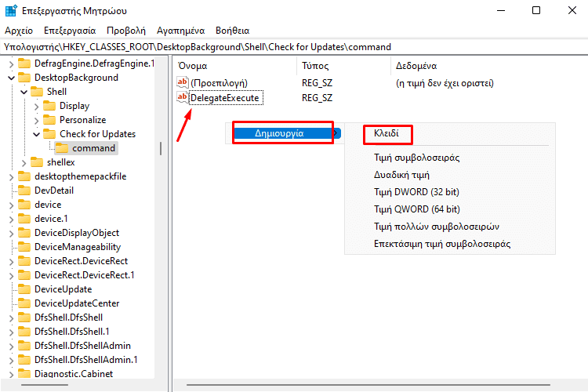The width and height of the screenshot is (588, 392).
Task: Select Επεκτάσιμη τιμή συμβολοσειράς option
Action: pyautogui.click(x=442, y=244)
